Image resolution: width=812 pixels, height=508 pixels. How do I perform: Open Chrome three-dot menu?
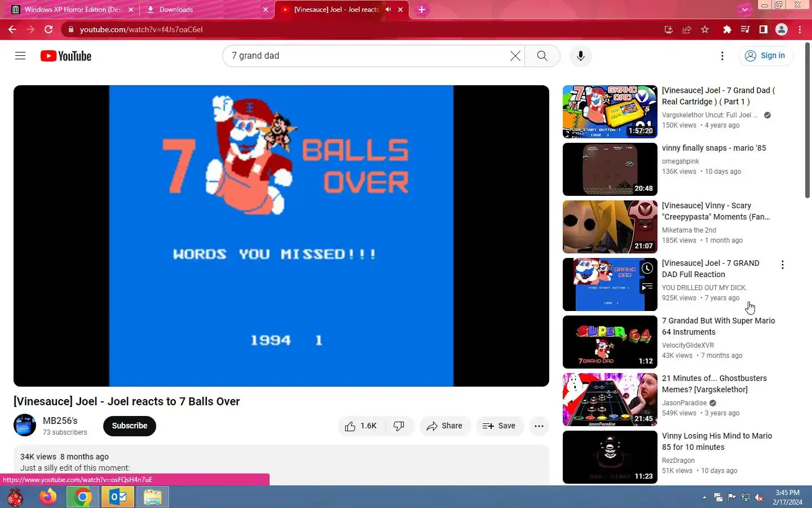point(800,29)
